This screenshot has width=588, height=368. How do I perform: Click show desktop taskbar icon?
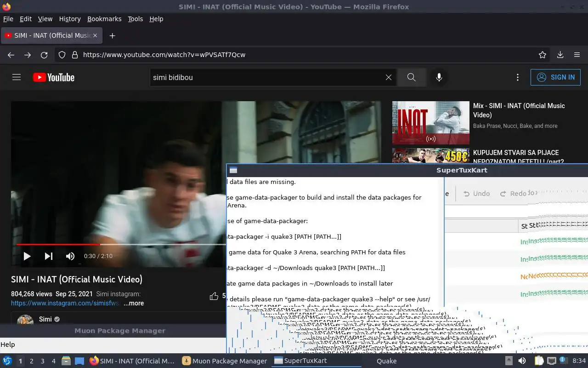pos(79,361)
